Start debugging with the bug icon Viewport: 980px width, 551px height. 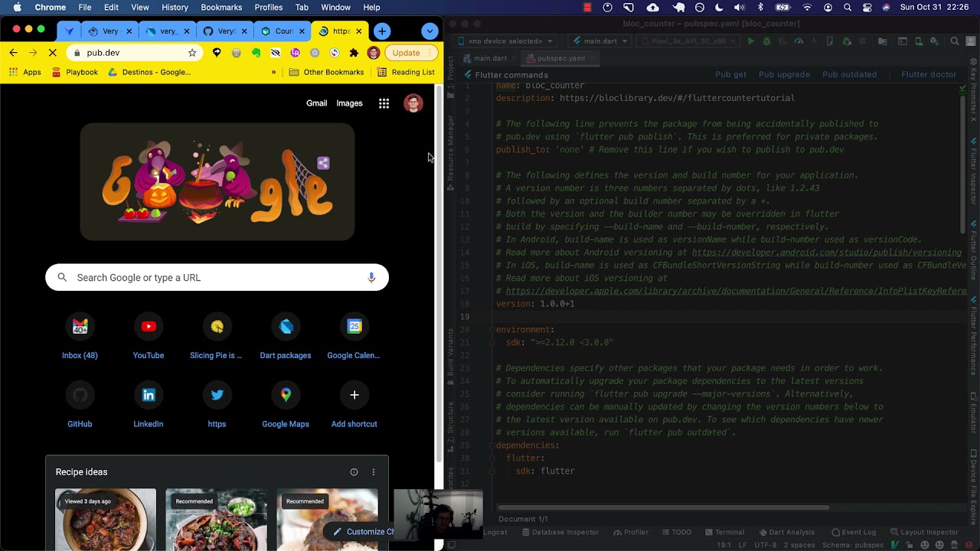point(768,41)
